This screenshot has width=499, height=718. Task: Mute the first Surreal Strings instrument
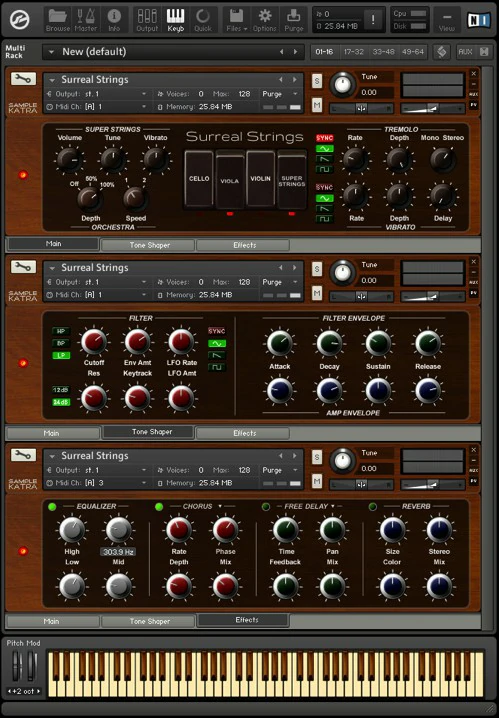317,105
